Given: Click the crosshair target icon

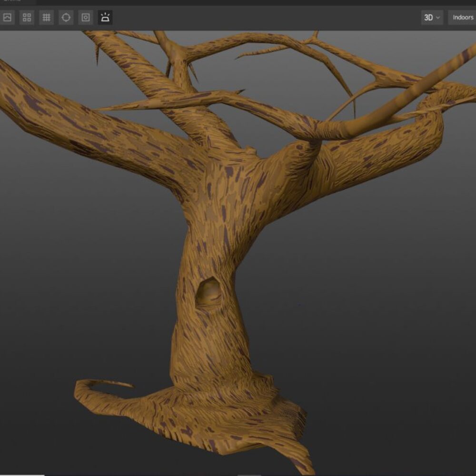Looking at the screenshot, I should (x=66, y=18).
